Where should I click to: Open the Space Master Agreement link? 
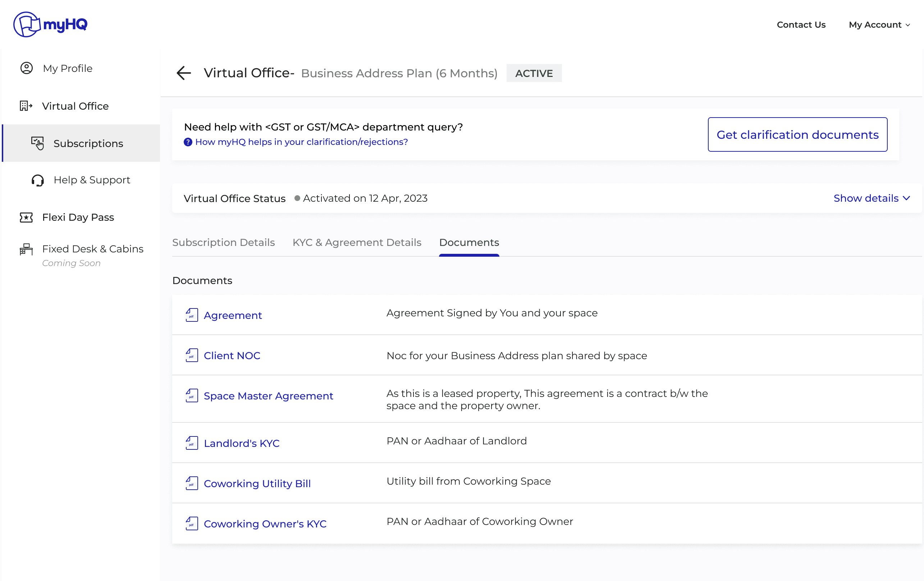(268, 395)
